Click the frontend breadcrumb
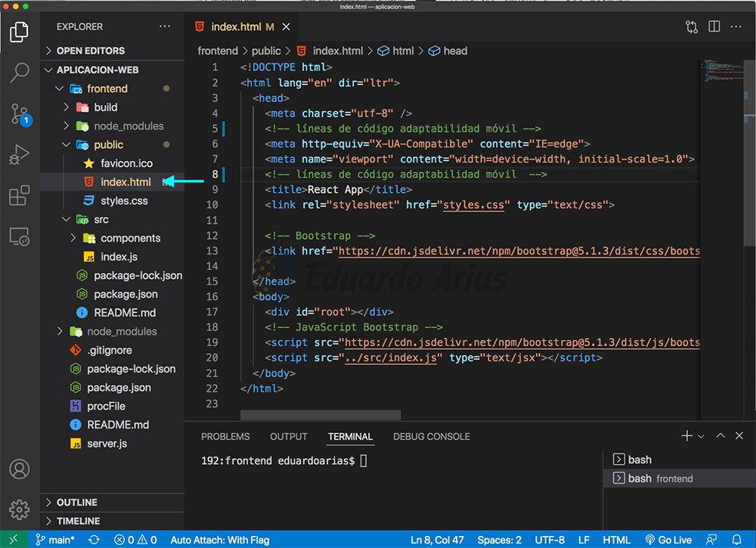 (218, 51)
